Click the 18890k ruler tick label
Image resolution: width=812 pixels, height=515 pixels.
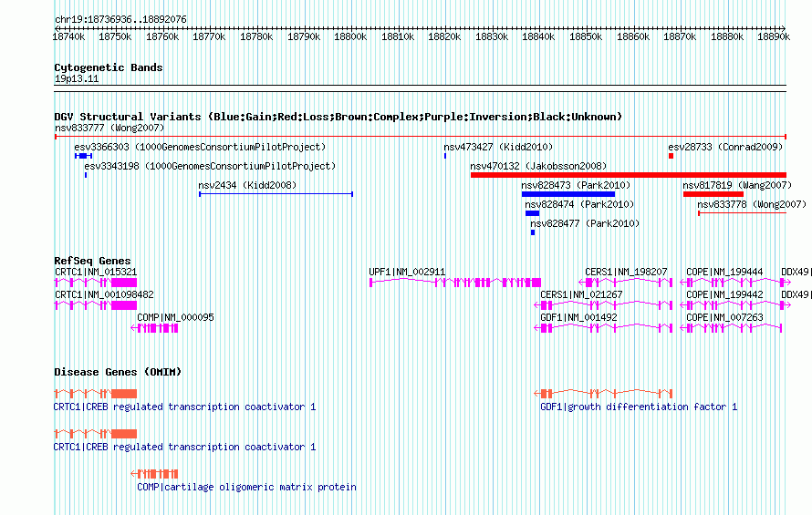tap(774, 36)
